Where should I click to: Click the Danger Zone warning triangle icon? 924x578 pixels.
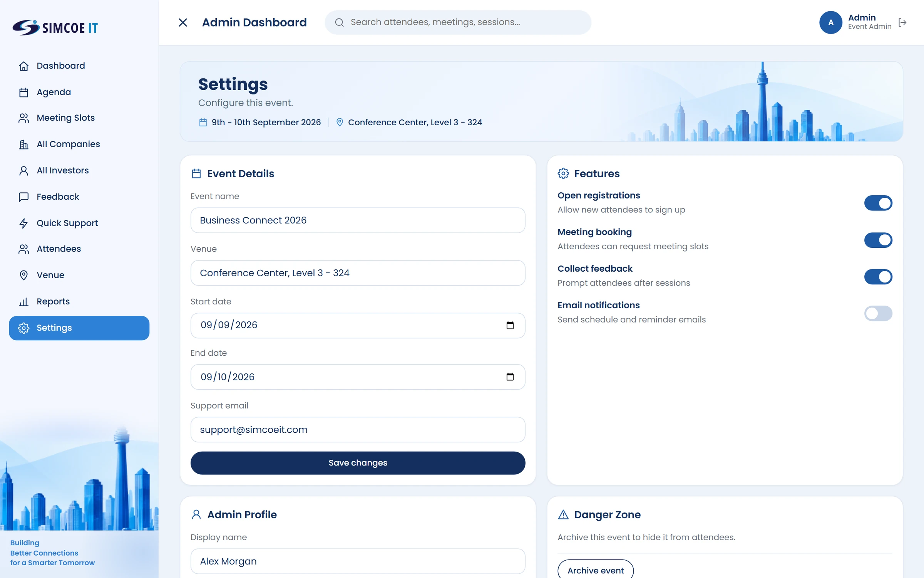(563, 514)
